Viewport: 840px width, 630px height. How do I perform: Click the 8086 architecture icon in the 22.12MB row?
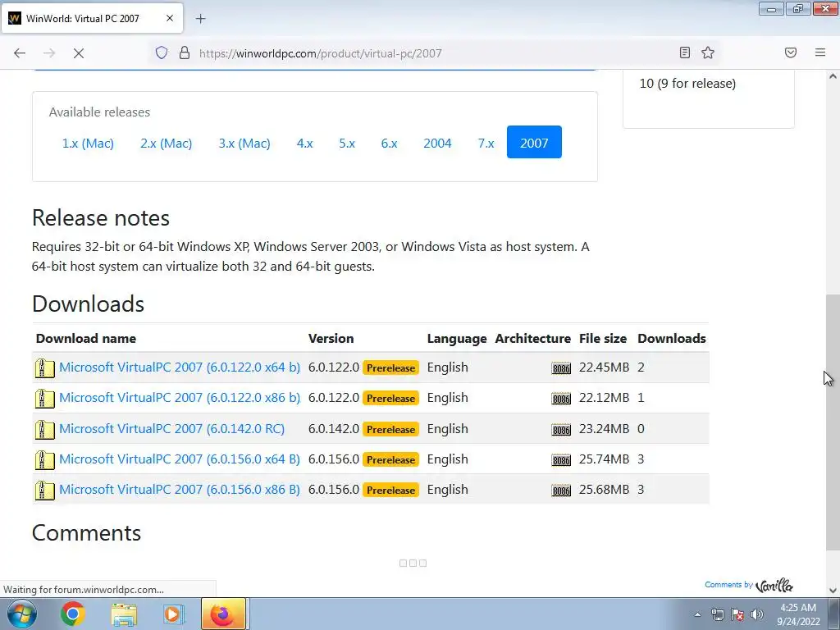coord(561,399)
